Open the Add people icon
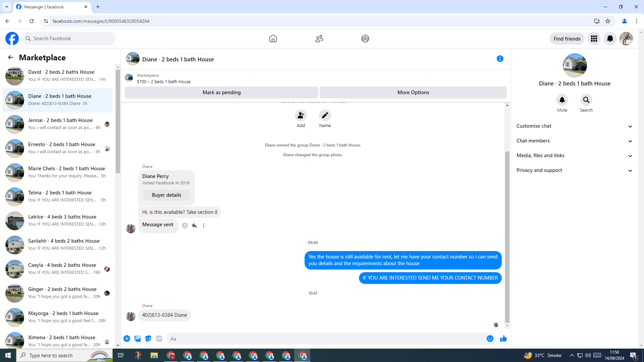 tap(301, 115)
